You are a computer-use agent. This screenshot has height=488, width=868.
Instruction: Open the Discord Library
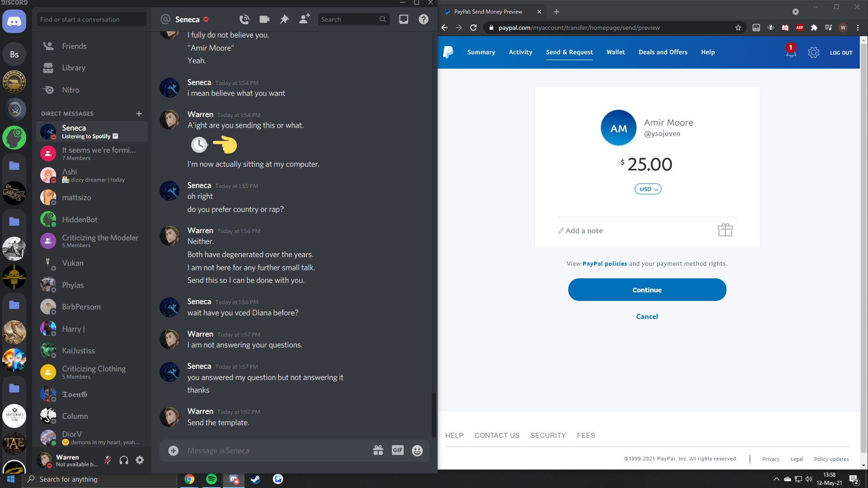point(92,68)
